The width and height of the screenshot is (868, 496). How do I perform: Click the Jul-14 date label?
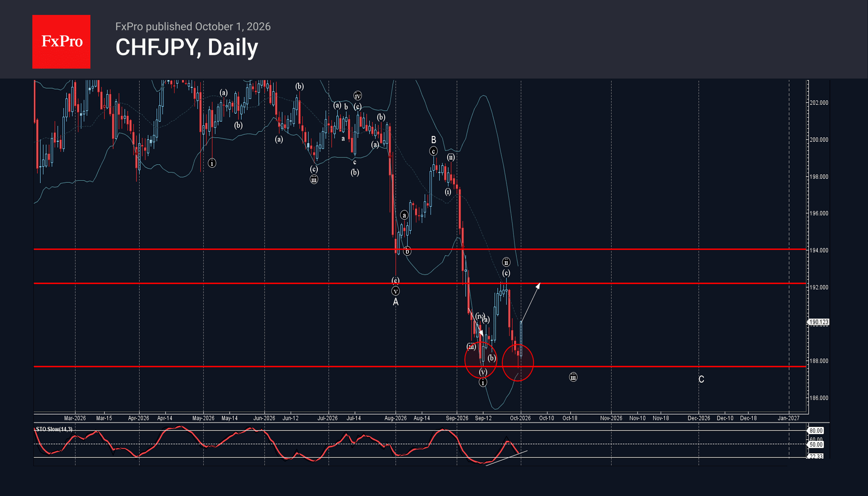point(354,418)
